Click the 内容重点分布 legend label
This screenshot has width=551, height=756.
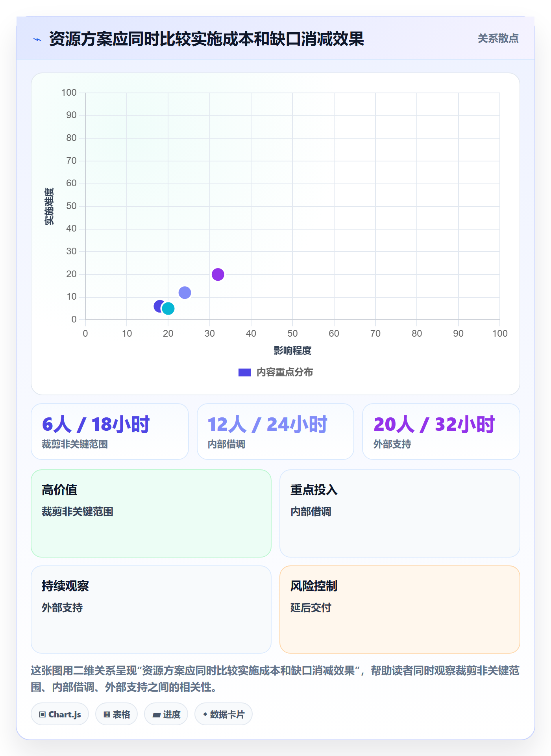click(285, 372)
